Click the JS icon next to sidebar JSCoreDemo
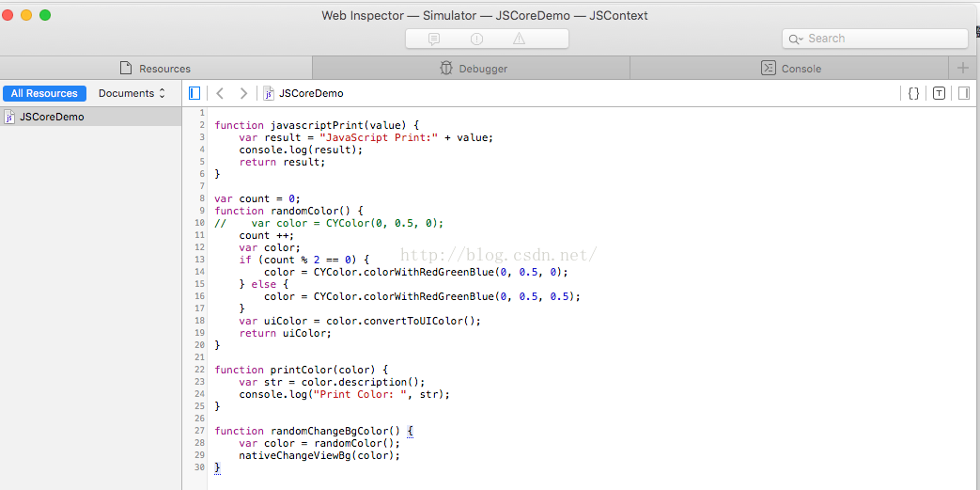The height and width of the screenshot is (490, 980). [9, 117]
